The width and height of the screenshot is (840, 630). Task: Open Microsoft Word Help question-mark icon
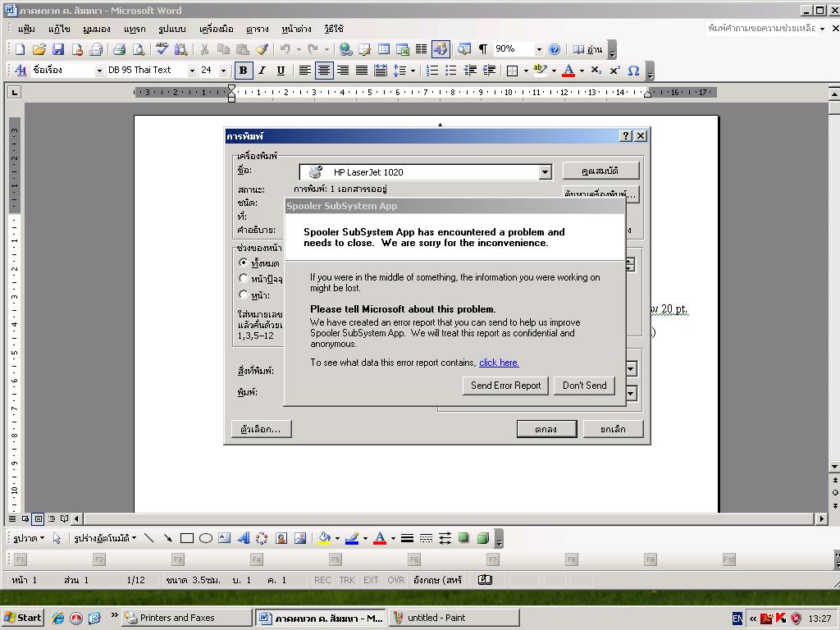[x=555, y=49]
